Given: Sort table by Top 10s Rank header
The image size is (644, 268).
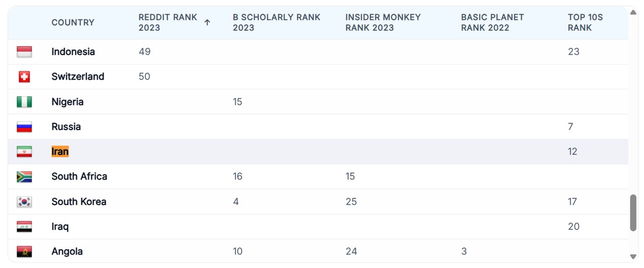Looking at the screenshot, I should pos(585,22).
